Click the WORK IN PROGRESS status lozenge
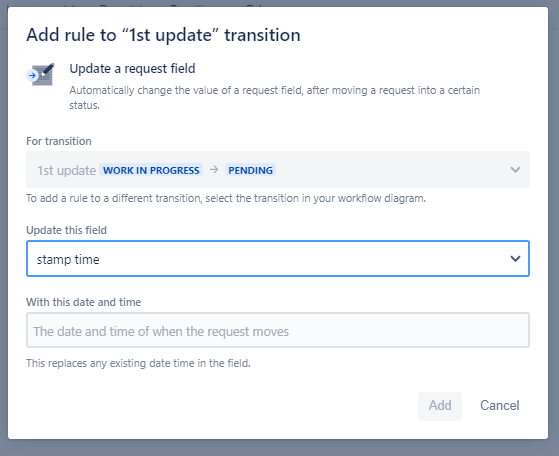The image size is (559, 456). click(151, 170)
